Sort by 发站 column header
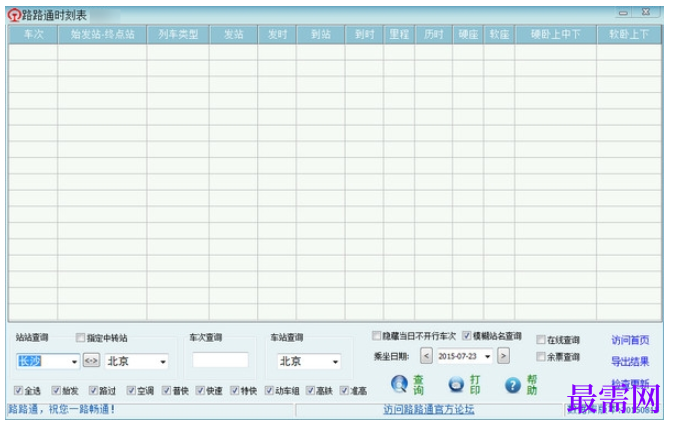679x430 pixels. click(x=234, y=34)
